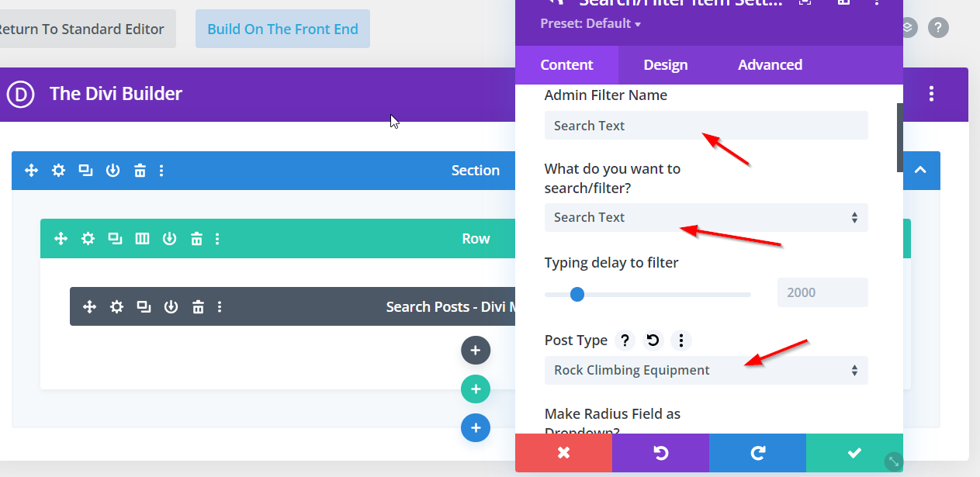The image size is (980, 477).
Task: Toggle Section enabled state power icon
Action: pyautogui.click(x=113, y=171)
